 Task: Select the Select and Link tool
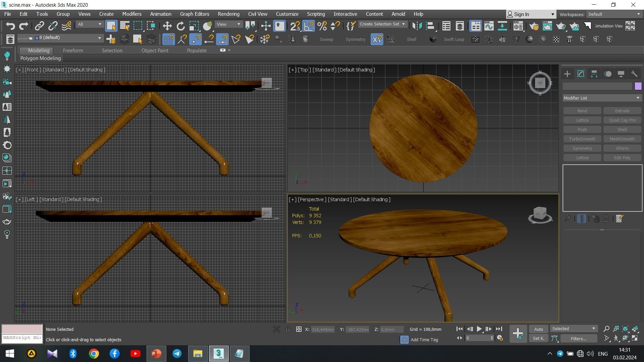(40, 26)
